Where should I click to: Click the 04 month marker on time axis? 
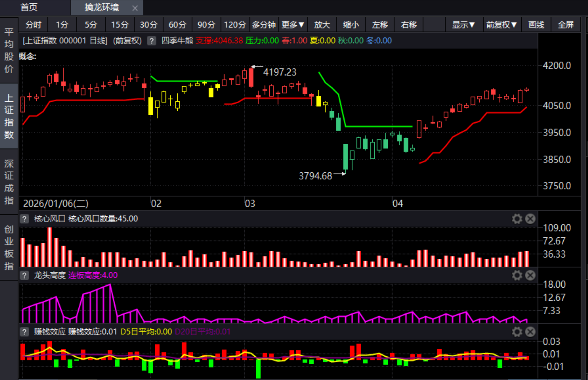tap(397, 204)
